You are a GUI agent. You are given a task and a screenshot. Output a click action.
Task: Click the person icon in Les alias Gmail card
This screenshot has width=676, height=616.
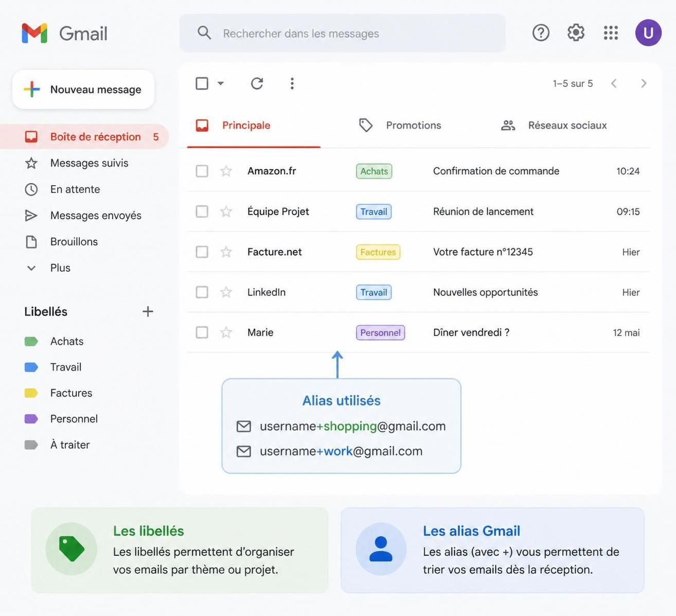click(381, 549)
